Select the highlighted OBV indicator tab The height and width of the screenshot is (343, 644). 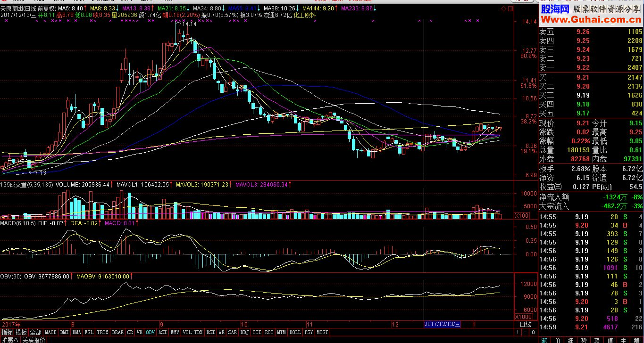coord(151,332)
